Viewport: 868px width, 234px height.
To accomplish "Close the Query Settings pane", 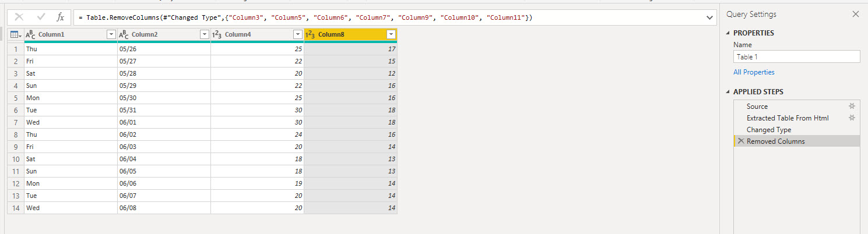I will (x=856, y=14).
